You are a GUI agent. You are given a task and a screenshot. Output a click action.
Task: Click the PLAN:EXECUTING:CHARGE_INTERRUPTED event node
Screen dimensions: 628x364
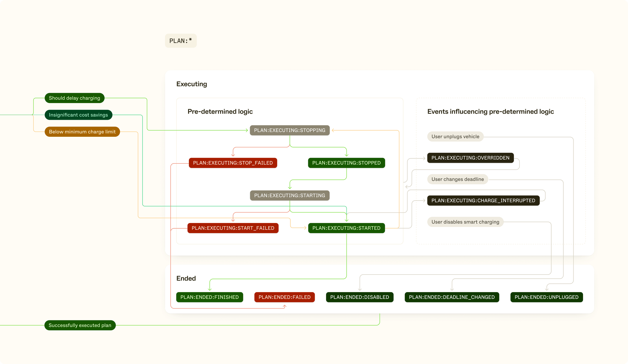483,200
